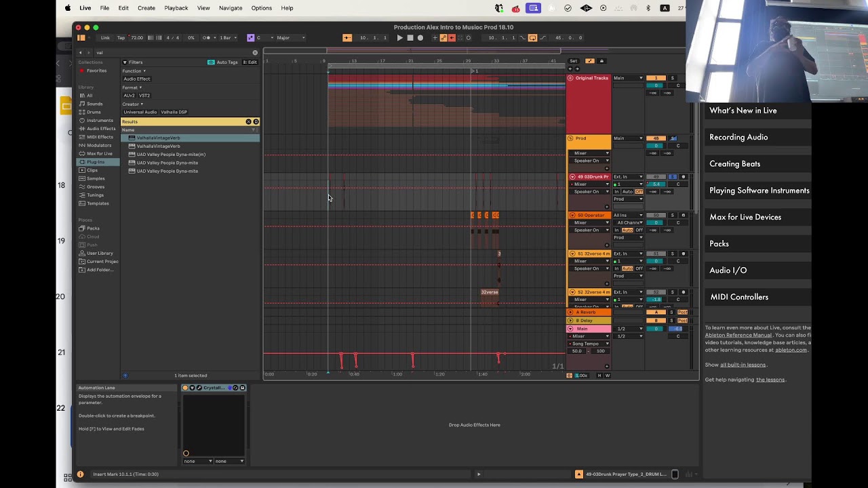Click the Stop button in the transport
This screenshot has width=868, height=488.
(x=410, y=38)
